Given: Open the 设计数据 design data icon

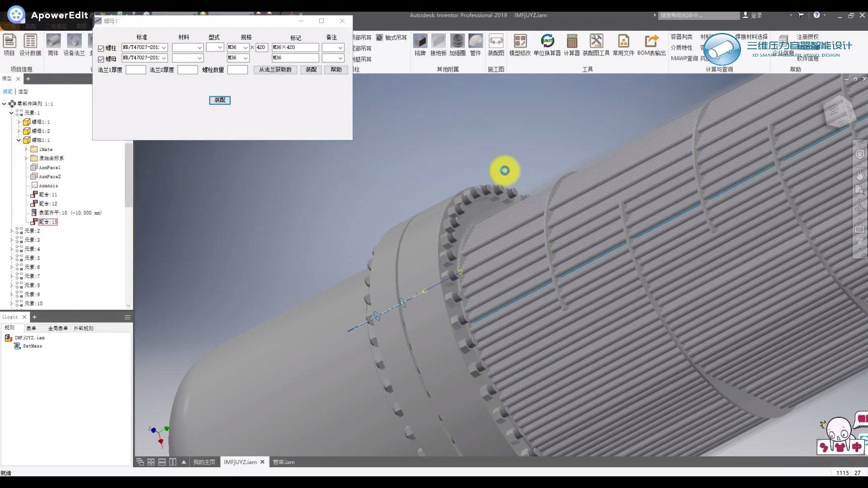Looking at the screenshot, I should [x=30, y=45].
